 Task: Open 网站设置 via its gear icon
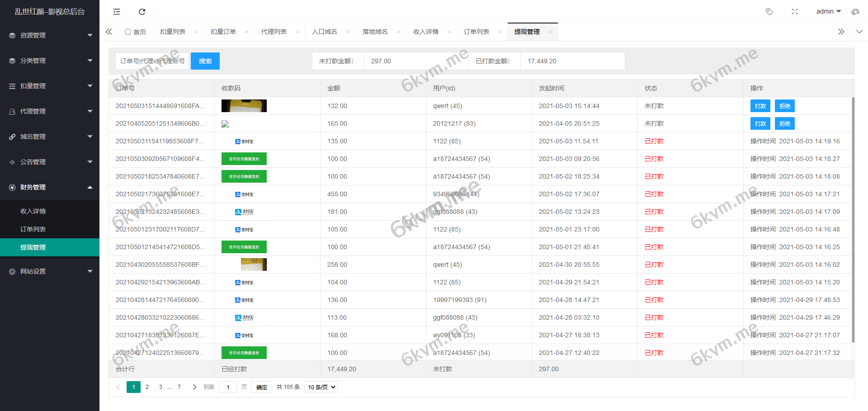(12, 271)
